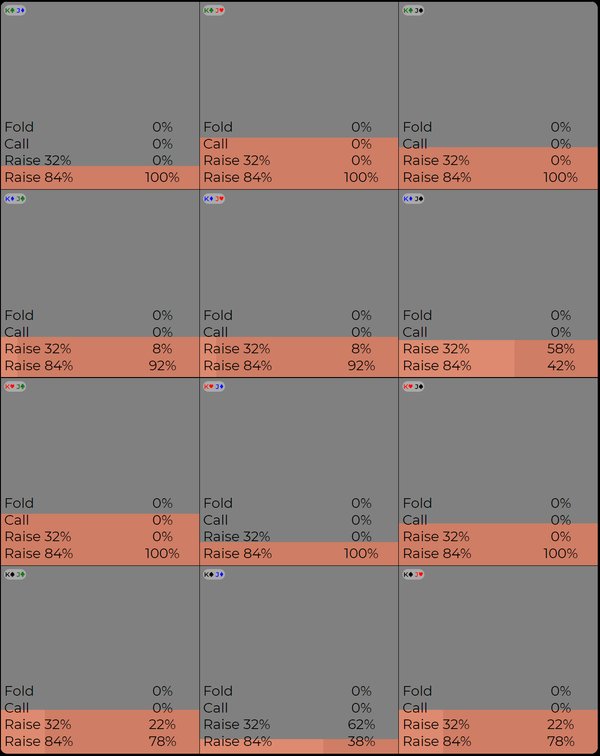Select the K♥J♣ hand badge
The width and height of the screenshot is (600, 756).
[15, 386]
